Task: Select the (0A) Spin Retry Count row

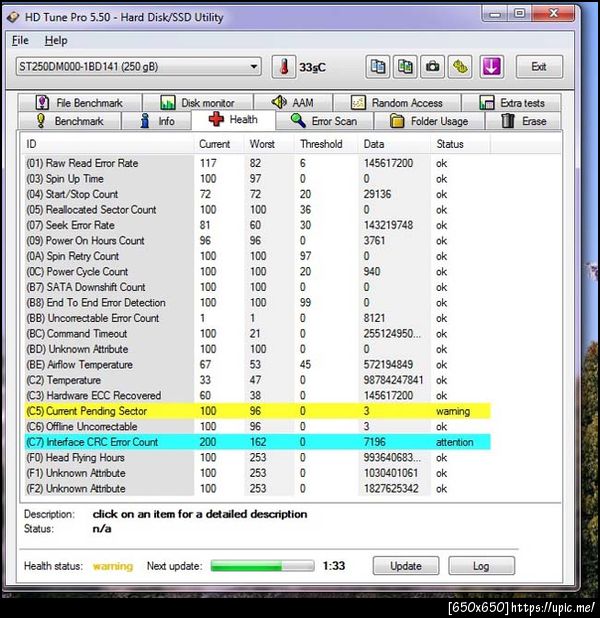Action: pyautogui.click(x=257, y=256)
